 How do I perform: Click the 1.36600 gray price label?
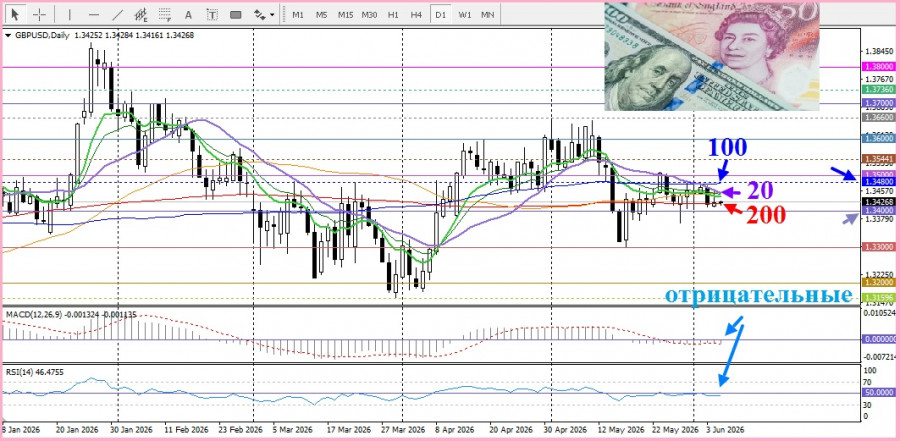(878, 117)
